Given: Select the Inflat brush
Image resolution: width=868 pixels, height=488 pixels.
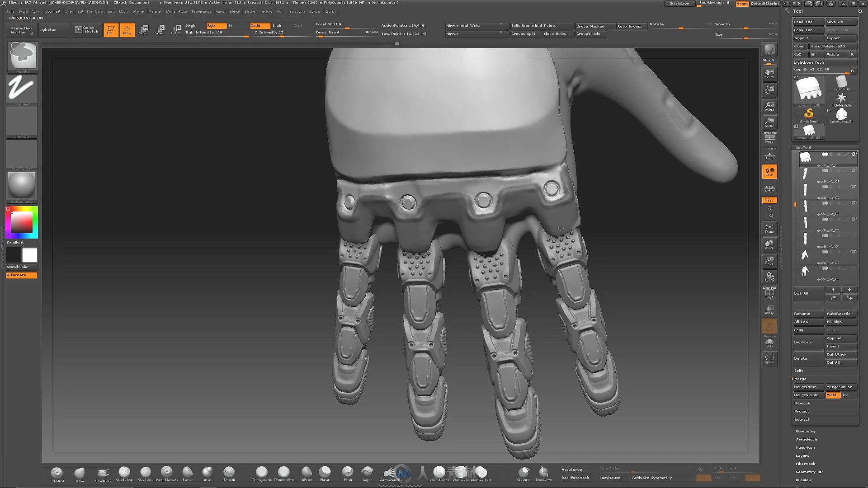Looking at the screenshot, I should click(x=208, y=474).
